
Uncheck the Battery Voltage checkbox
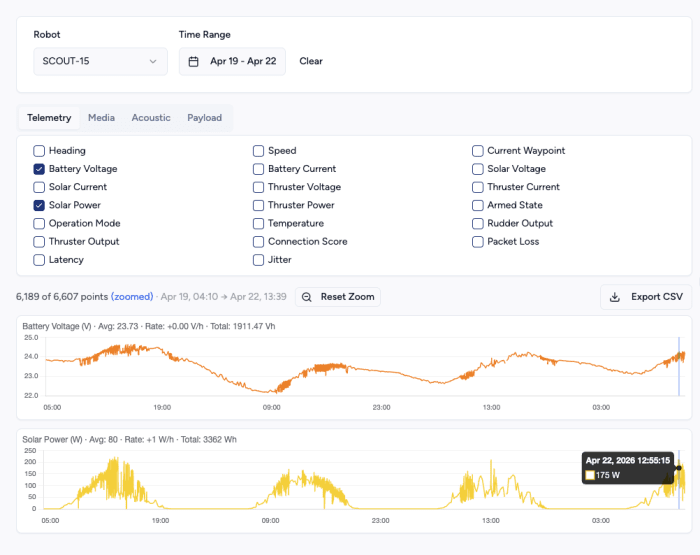[x=39, y=169]
